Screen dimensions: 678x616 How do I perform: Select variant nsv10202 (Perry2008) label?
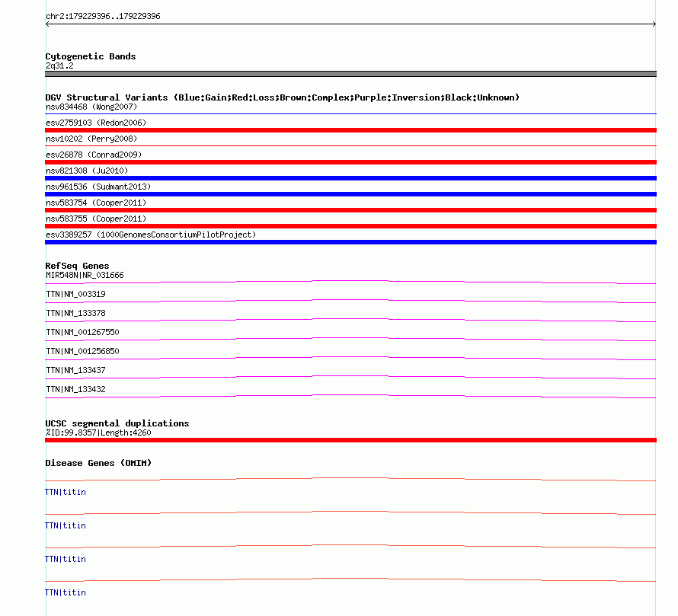click(x=91, y=139)
